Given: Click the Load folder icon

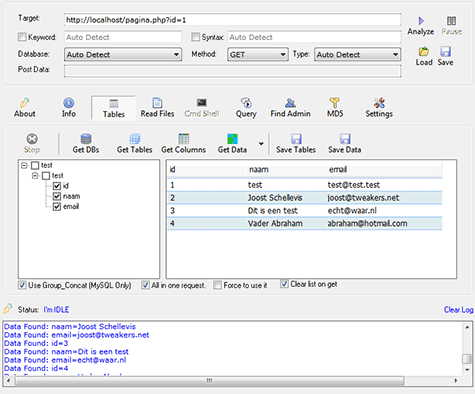Looking at the screenshot, I should [424, 52].
